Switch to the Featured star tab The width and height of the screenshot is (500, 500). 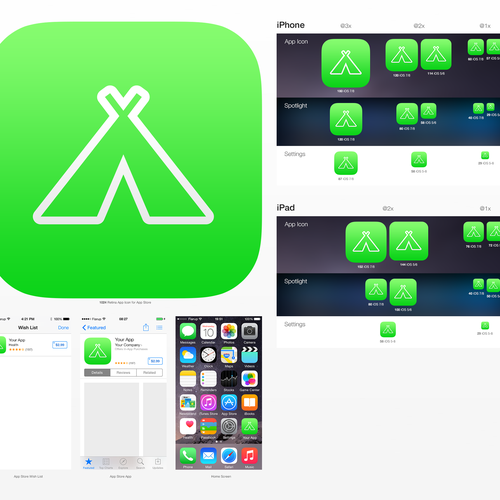coord(88,463)
